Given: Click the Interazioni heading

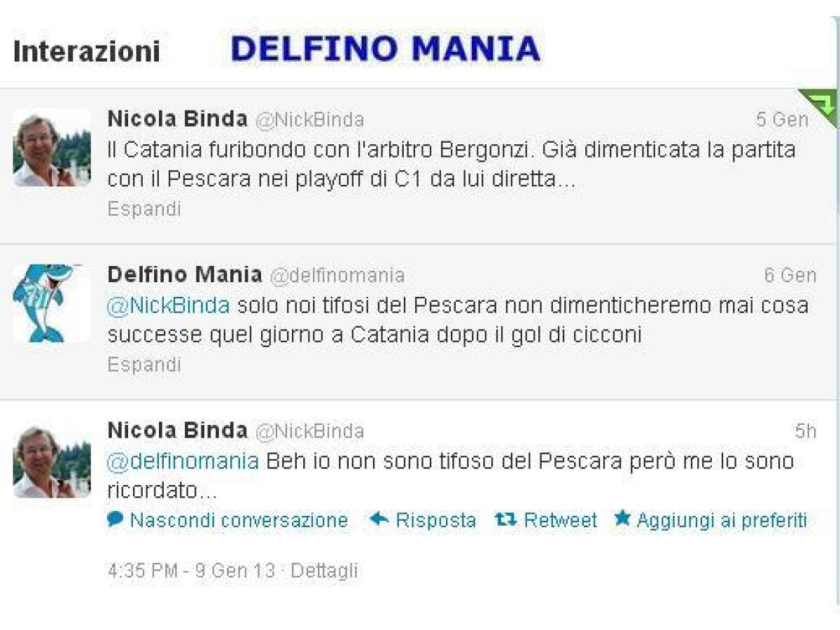Looking at the screenshot, I should coord(86,51).
